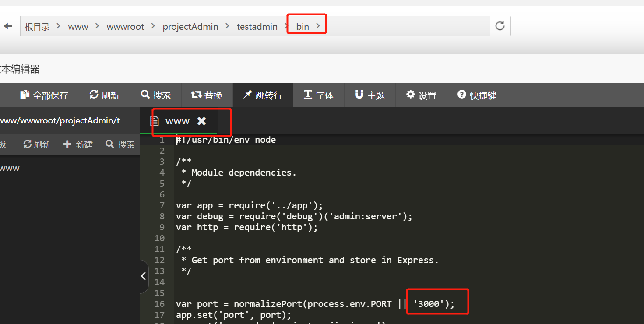Open 搜索 in the editor toolbar

[156, 95]
